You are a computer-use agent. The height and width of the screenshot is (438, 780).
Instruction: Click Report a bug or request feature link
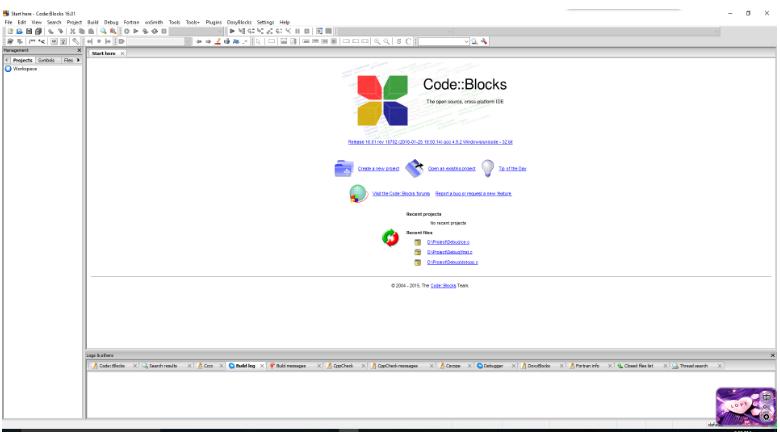(473, 194)
